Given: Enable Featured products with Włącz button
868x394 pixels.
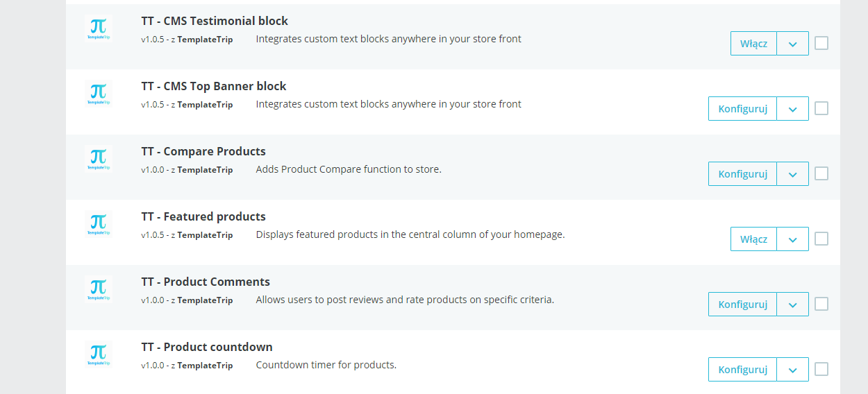Looking at the screenshot, I should [753, 239].
